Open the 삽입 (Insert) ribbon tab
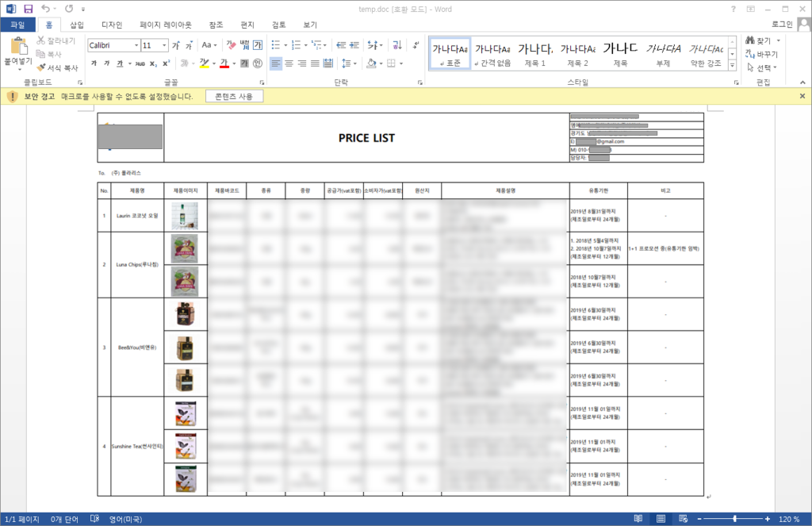Viewport: 812px width, 526px height. (77, 25)
